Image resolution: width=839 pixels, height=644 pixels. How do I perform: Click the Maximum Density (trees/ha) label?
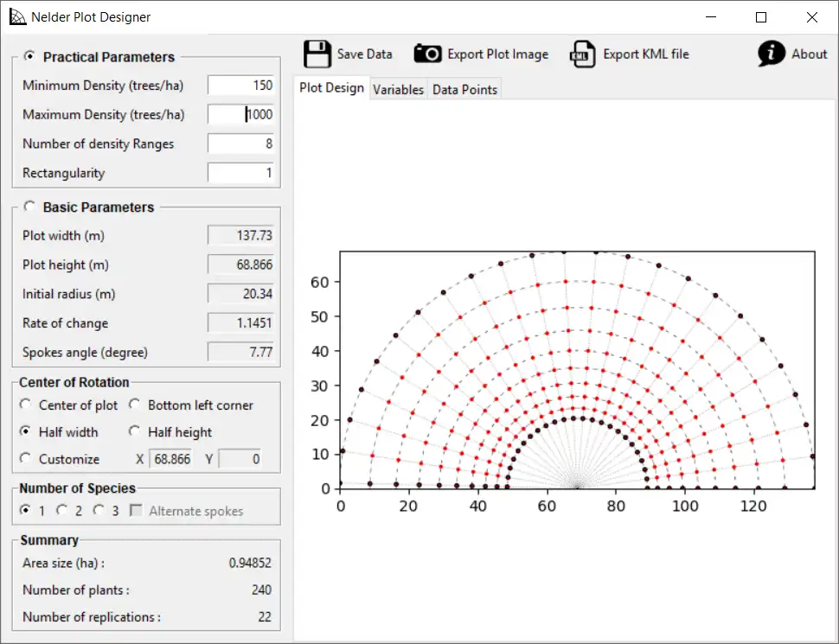(103, 114)
